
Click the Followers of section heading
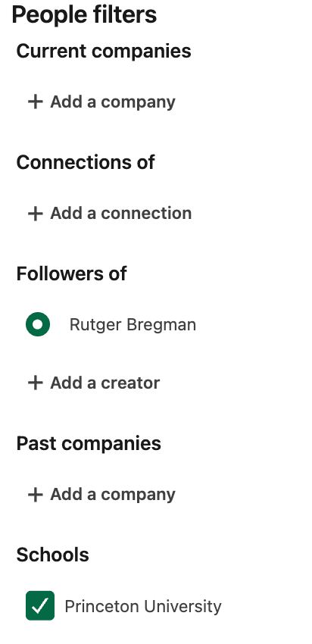click(x=71, y=274)
